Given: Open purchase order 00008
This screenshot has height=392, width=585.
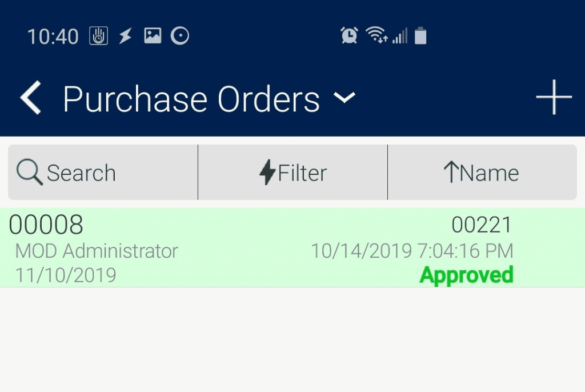Looking at the screenshot, I should [x=46, y=225].
